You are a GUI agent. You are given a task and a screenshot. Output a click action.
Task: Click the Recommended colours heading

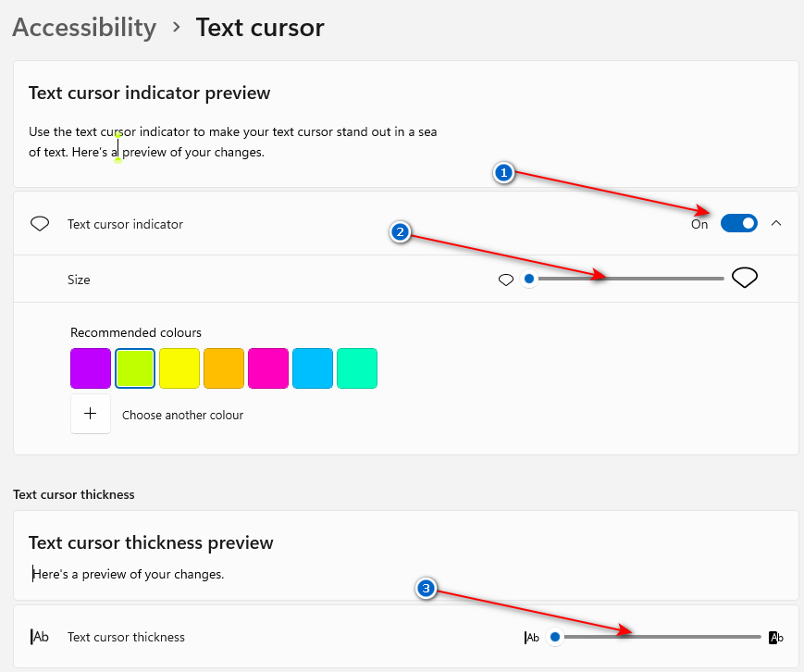[136, 332]
